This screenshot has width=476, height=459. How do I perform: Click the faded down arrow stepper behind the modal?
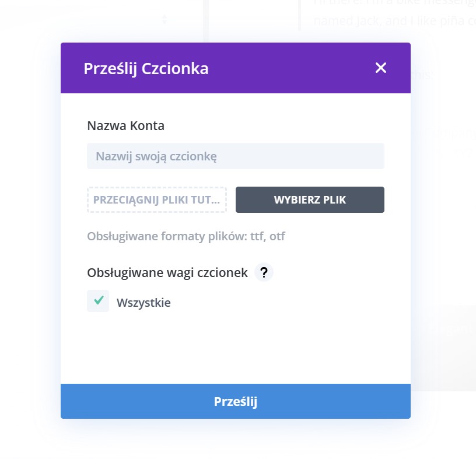point(164,22)
